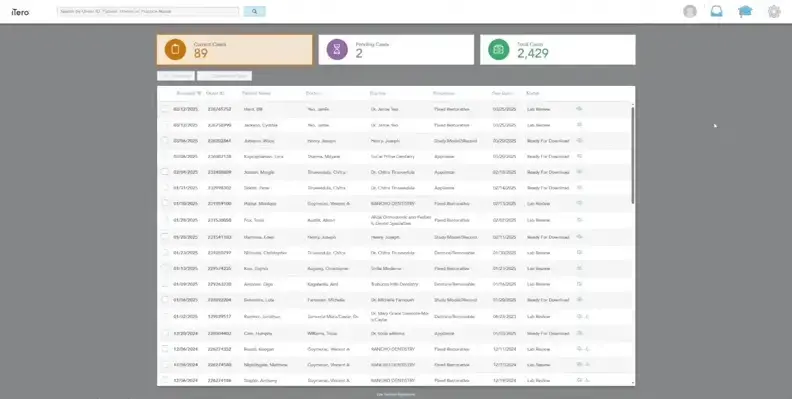Sort by the Order ID column header
This screenshot has width=792, height=399.
(x=215, y=93)
